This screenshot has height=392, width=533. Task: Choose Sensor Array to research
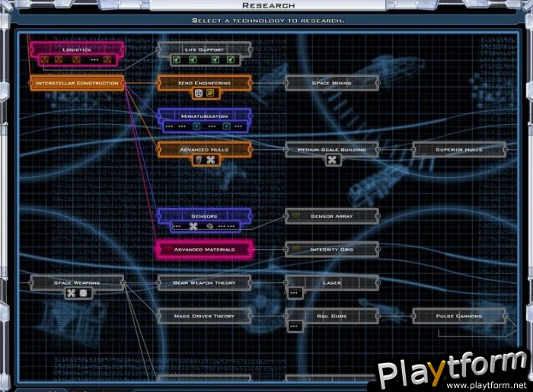pos(332,215)
